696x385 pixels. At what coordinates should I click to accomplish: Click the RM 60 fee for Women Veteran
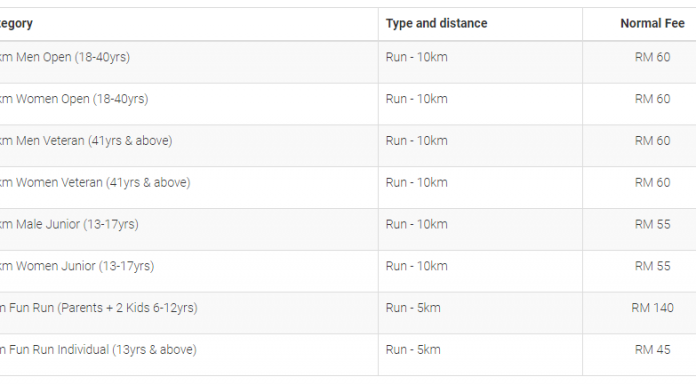click(652, 183)
